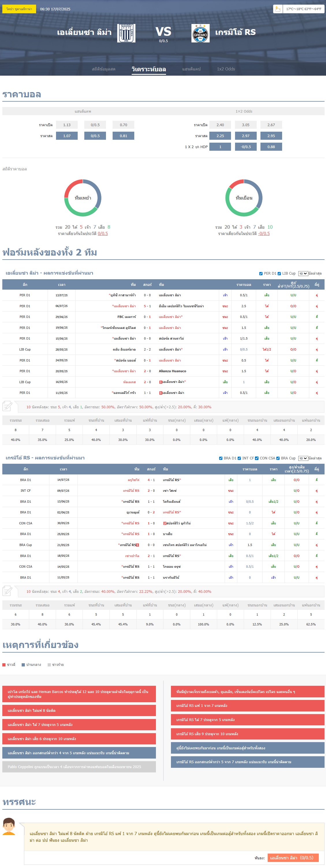Click grey news about Pablo Ceppelini ban
The image size is (326, 868).
pyautogui.click(x=79, y=767)
